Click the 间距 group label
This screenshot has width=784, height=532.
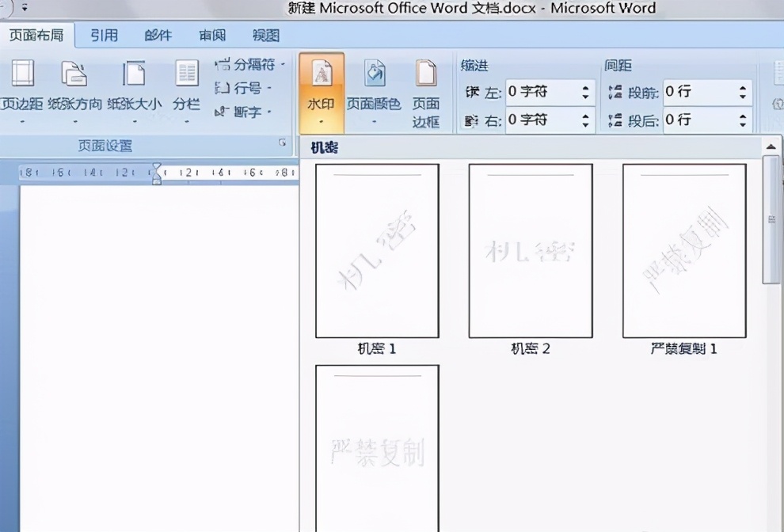[x=618, y=66]
